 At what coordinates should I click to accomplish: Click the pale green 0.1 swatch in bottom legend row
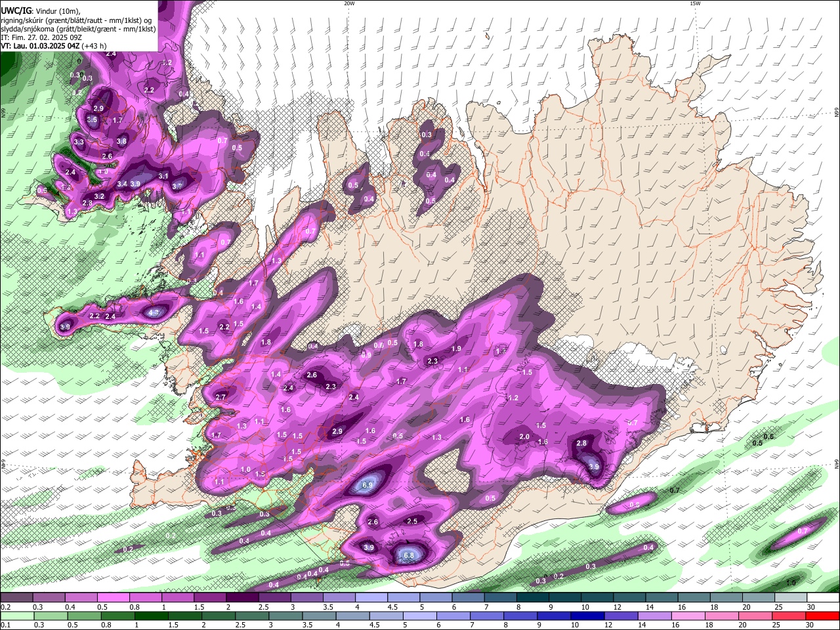pyautogui.click(x=16, y=616)
